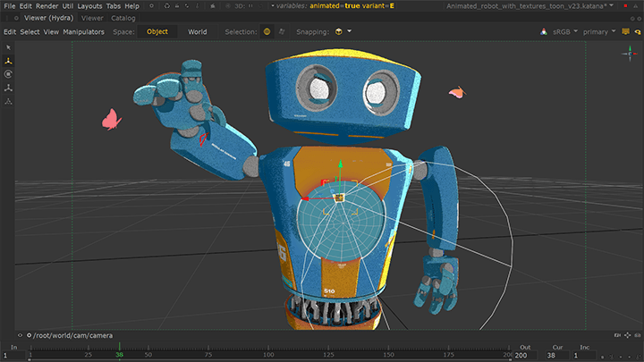The width and height of the screenshot is (644, 362).
Task: Activate the yellow translate manipulator tool
Action: pyautogui.click(x=8, y=61)
